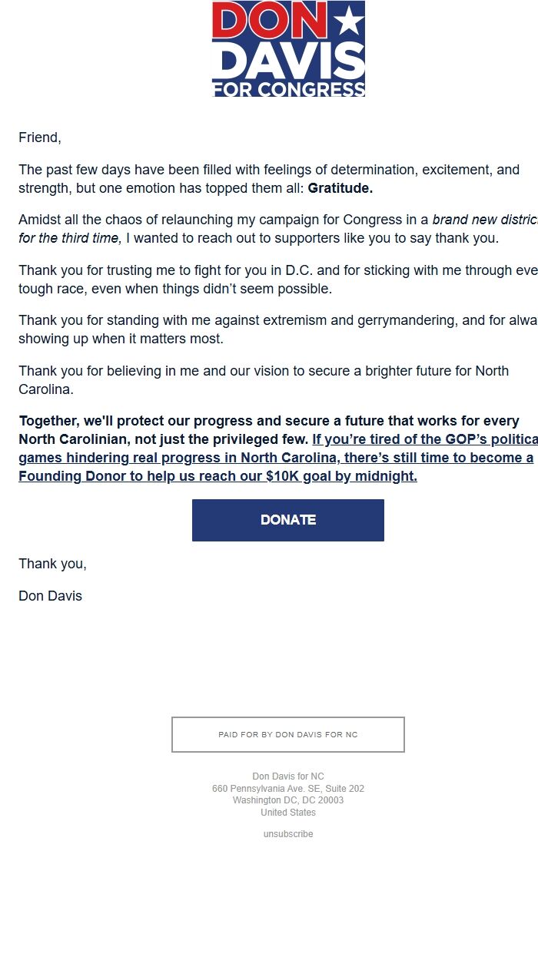Click the FOR CONGRESS banner in the logo
Screen dimensions: 538x980
[x=287, y=87]
